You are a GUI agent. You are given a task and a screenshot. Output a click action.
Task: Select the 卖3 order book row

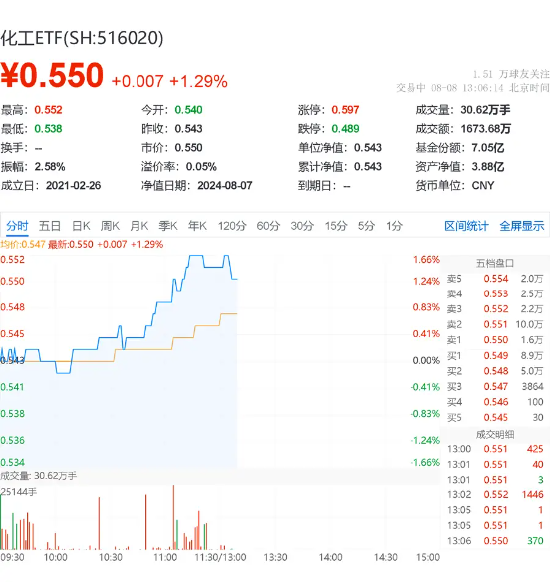coord(495,309)
